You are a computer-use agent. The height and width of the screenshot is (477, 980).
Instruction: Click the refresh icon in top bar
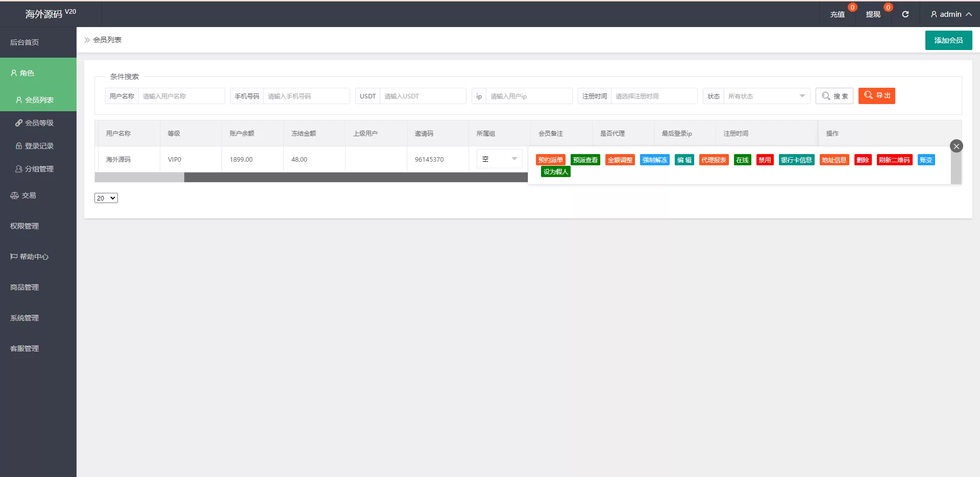905,14
